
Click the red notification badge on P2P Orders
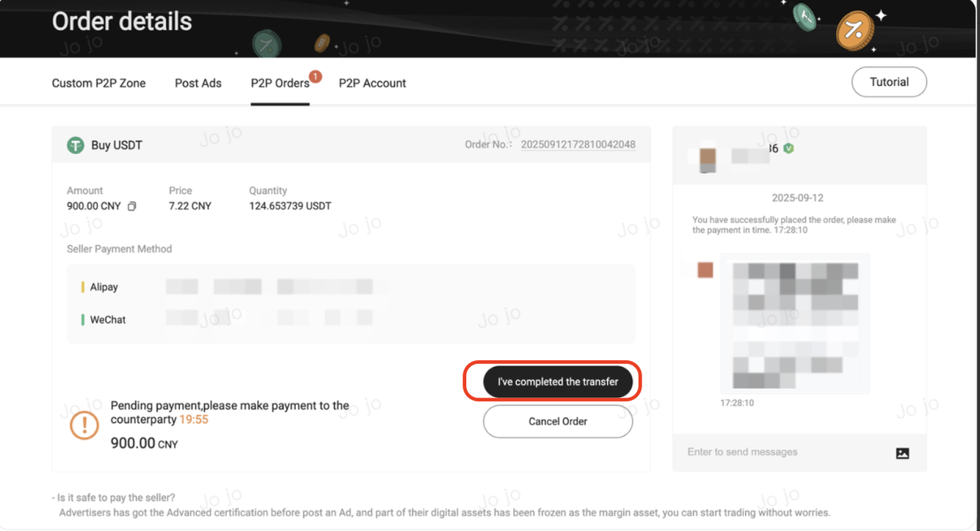pyautogui.click(x=315, y=77)
